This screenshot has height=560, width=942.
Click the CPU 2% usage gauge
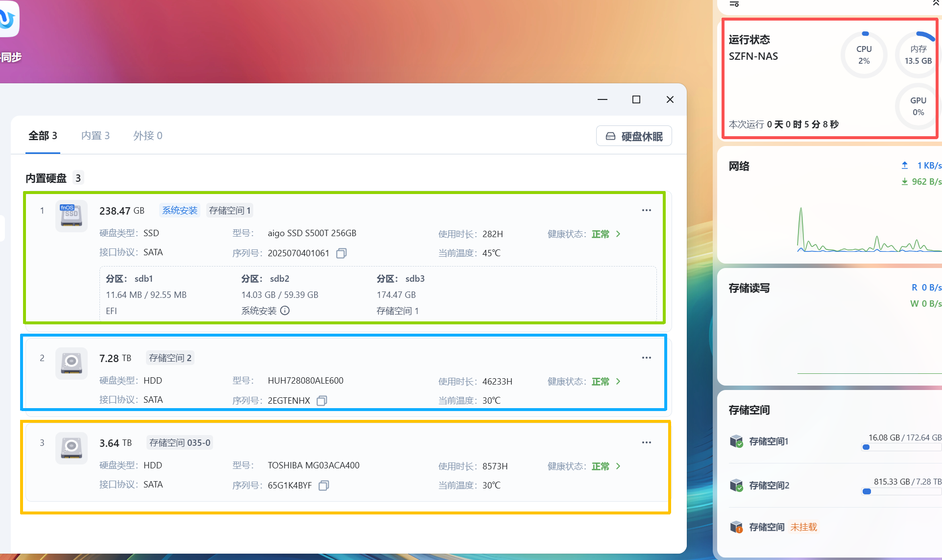coord(864,55)
